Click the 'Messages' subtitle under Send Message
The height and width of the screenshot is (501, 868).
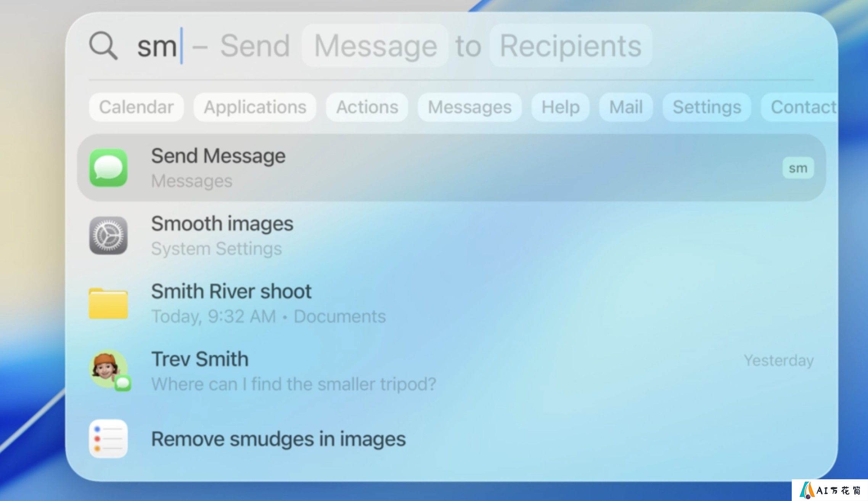pyautogui.click(x=192, y=181)
